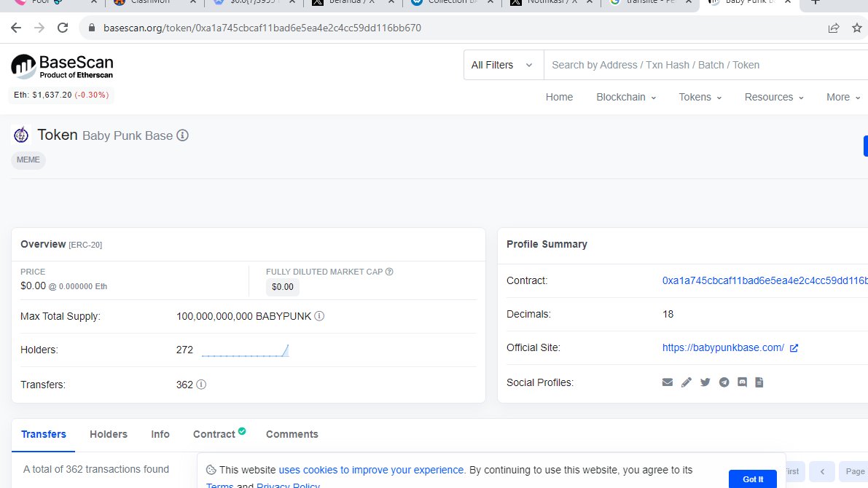Click external link icon beside official site

pyautogui.click(x=794, y=348)
